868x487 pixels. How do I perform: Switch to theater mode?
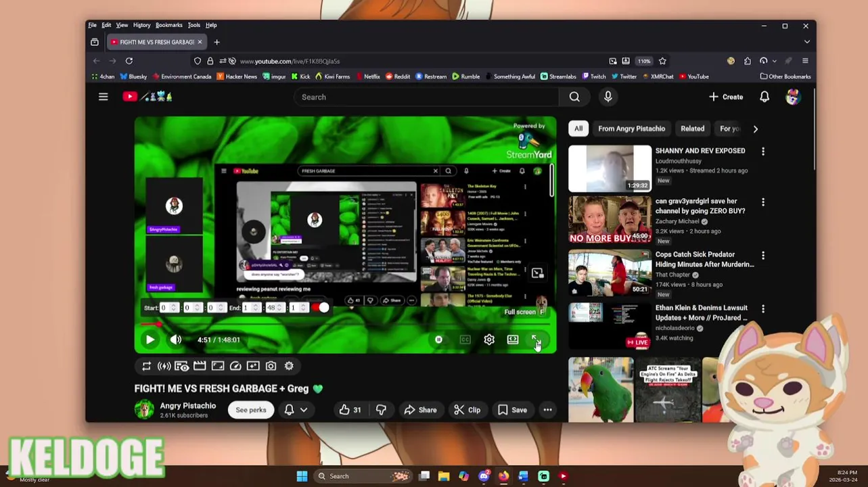pos(513,340)
